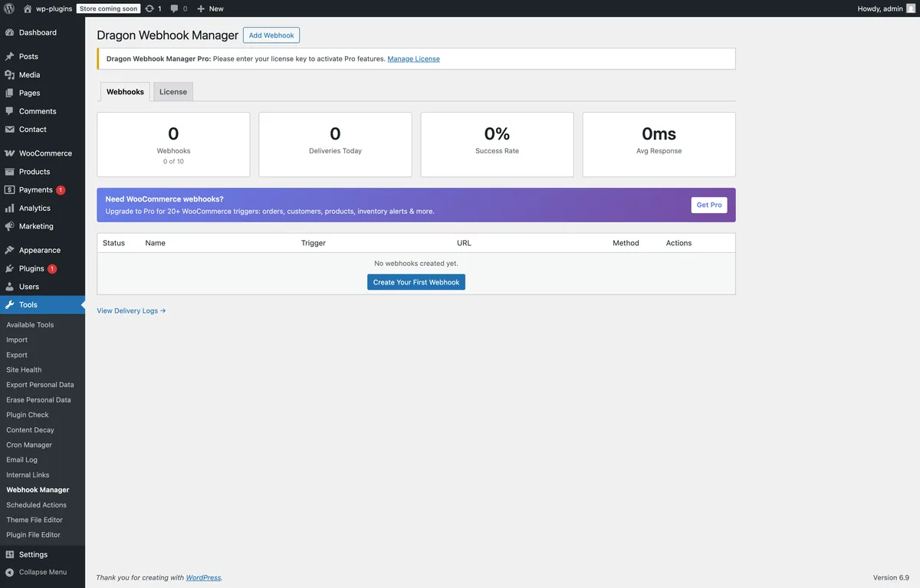Click the updates circular arrows icon
This screenshot has height=588, width=920.
tap(149, 8)
